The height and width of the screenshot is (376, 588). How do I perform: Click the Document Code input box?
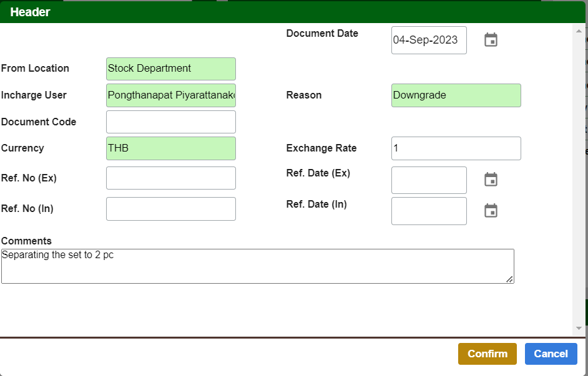coord(171,122)
